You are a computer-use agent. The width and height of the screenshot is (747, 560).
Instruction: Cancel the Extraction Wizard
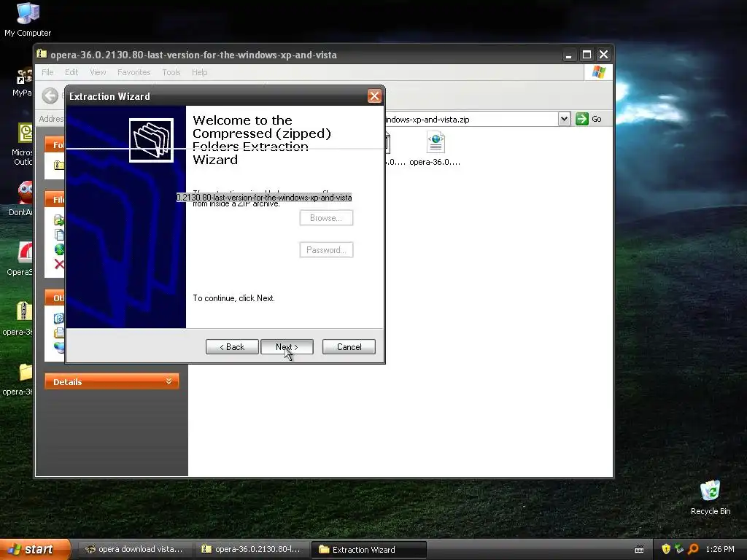point(349,346)
